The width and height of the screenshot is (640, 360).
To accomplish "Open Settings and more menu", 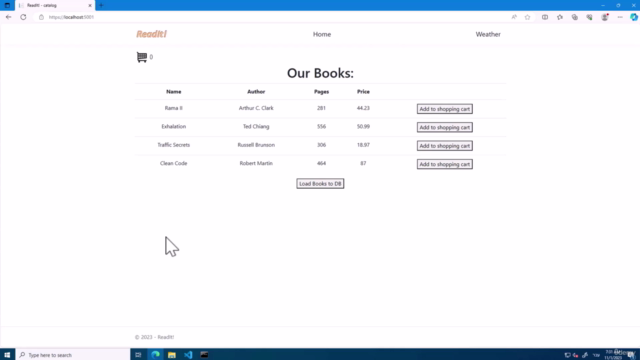I will point(620,17).
